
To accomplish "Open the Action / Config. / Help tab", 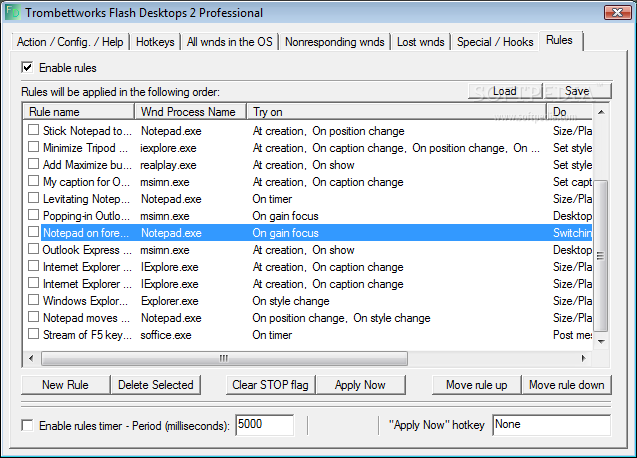I will (70, 42).
